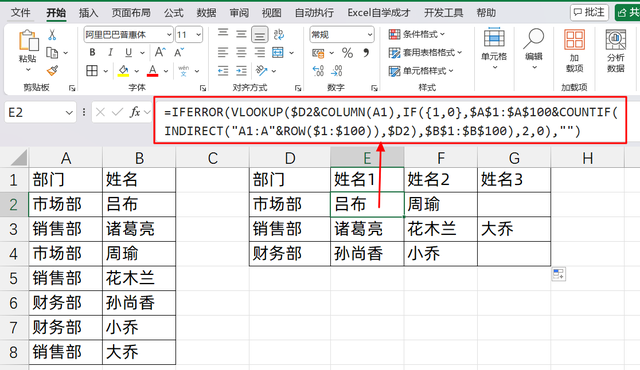Click accounting number format icon
Image resolution: width=640 pixels, height=370 pixels.
tap(318, 53)
